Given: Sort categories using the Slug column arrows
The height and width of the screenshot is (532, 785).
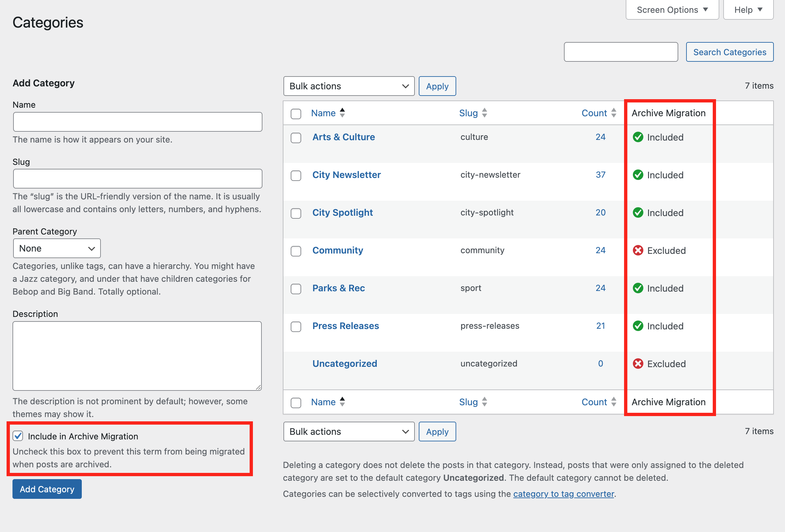Looking at the screenshot, I should coord(485,113).
